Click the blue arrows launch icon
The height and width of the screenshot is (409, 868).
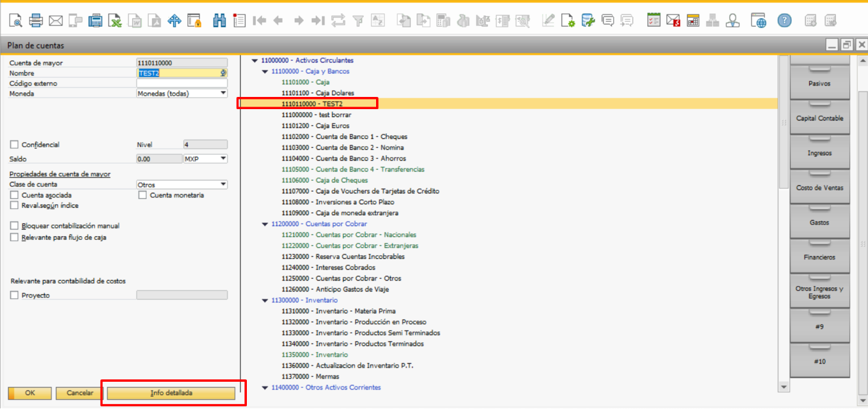pyautogui.click(x=175, y=21)
